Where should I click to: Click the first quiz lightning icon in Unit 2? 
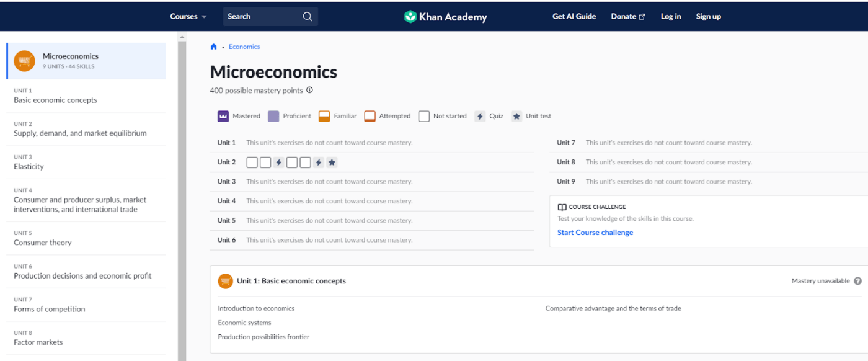278,163
